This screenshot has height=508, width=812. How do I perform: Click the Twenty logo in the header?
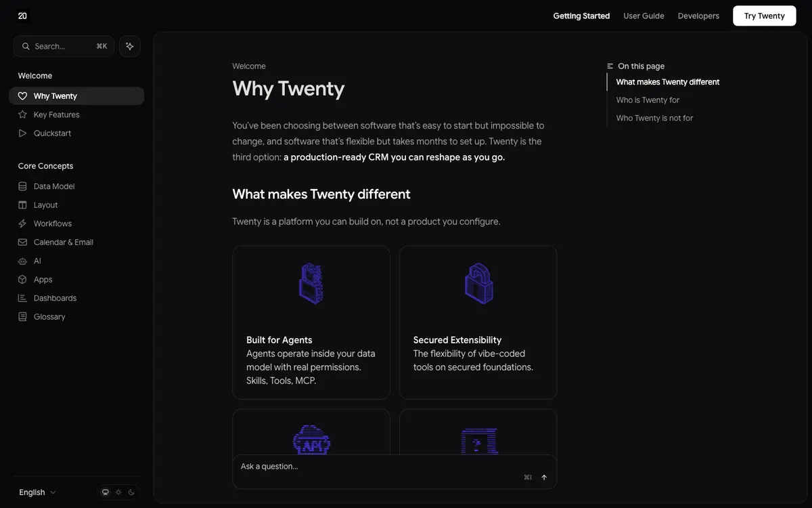coord(22,16)
